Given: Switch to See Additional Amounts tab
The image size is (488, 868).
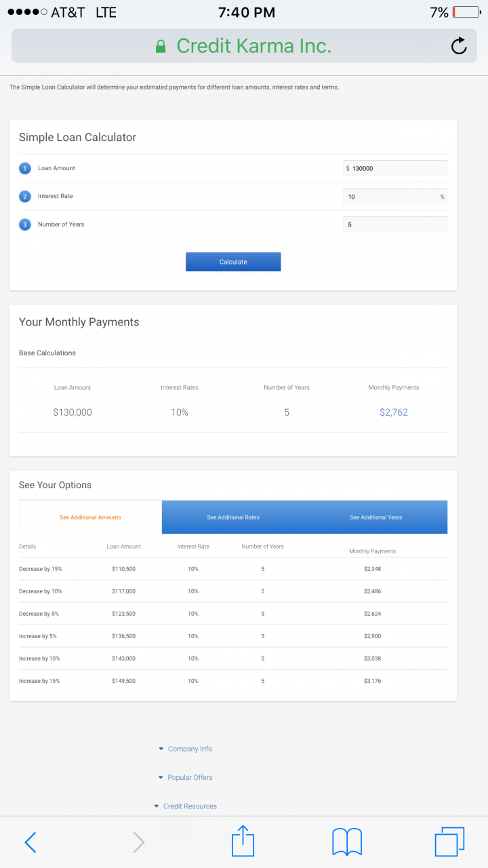Looking at the screenshot, I should 90,517.
